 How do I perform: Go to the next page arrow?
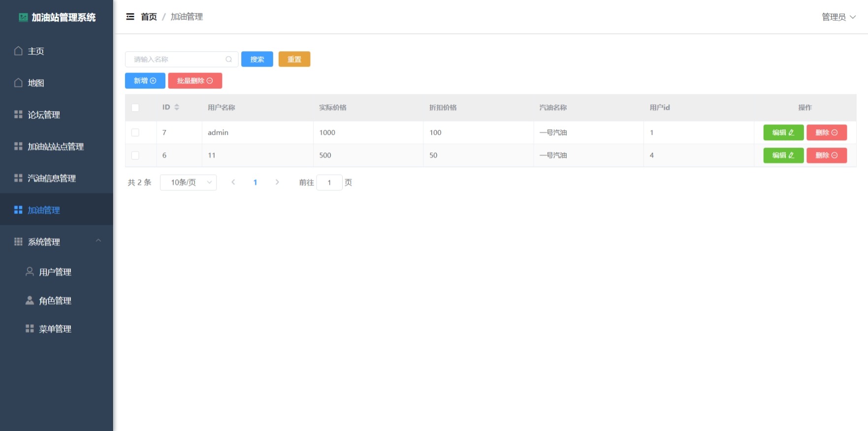point(277,182)
